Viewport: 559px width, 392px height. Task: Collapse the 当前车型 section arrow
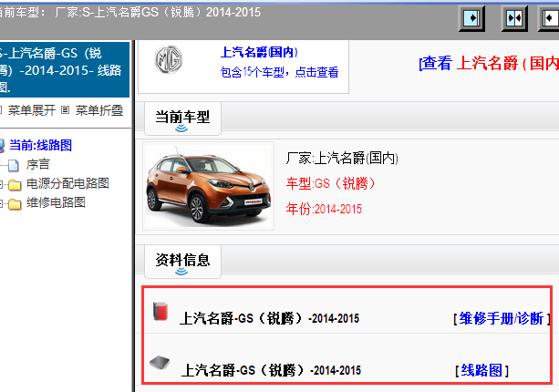tap(181, 129)
